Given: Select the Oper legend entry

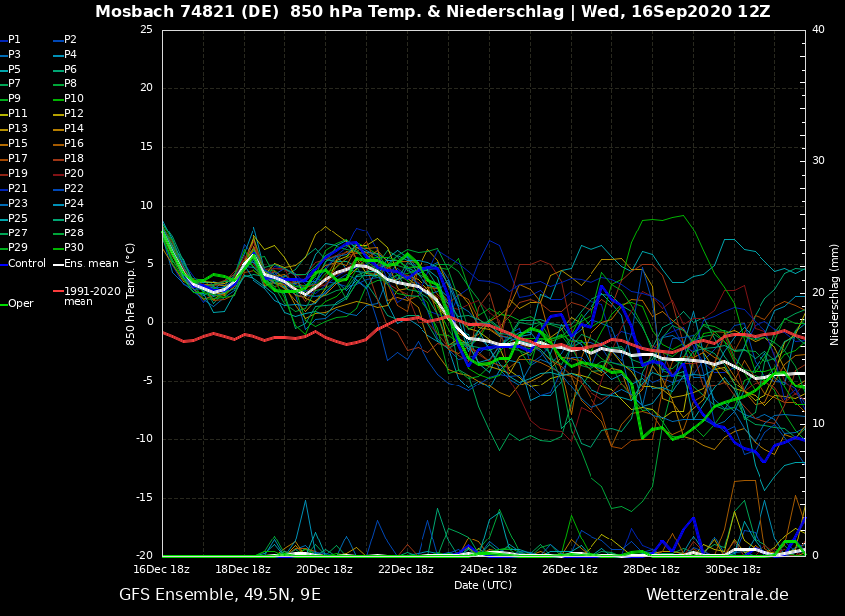Looking at the screenshot, I should point(20,304).
